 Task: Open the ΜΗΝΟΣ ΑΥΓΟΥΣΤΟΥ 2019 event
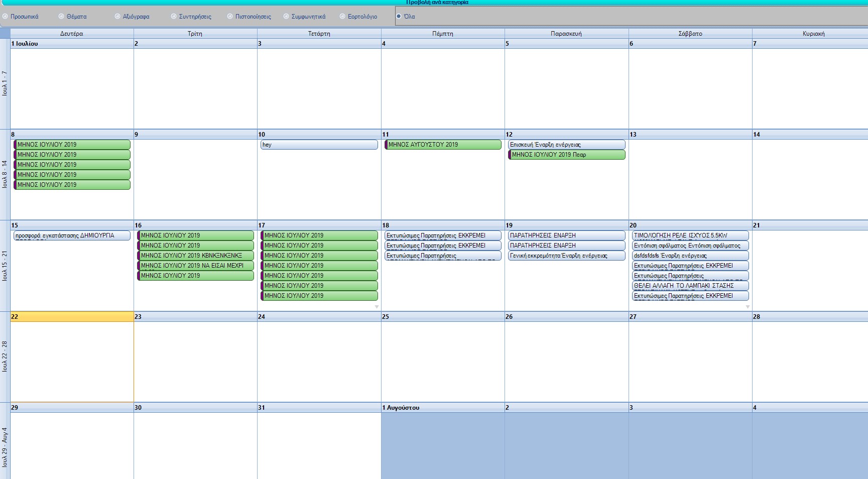[443, 145]
